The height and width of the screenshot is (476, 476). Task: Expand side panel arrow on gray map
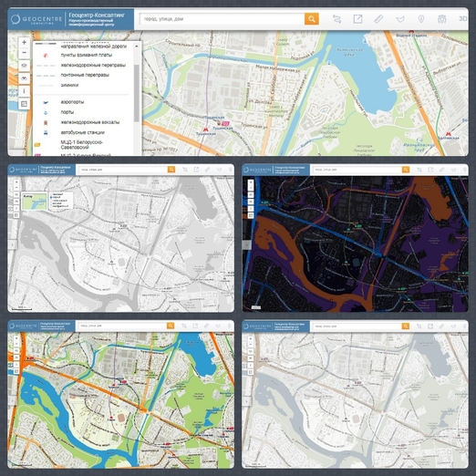coord(12,244)
